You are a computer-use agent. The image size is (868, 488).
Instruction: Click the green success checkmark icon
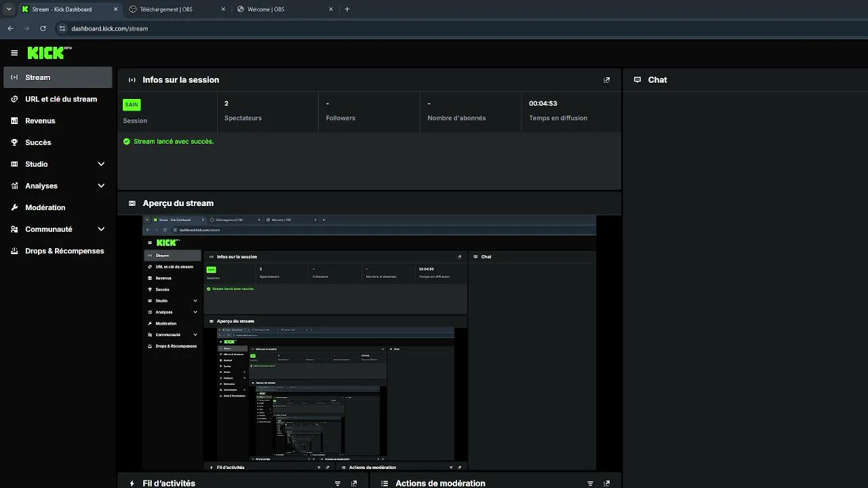127,142
